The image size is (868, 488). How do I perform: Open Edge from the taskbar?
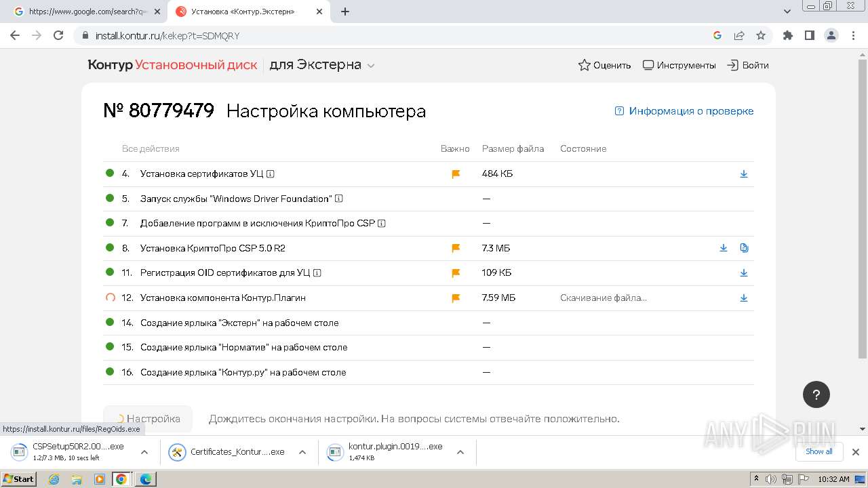146,479
